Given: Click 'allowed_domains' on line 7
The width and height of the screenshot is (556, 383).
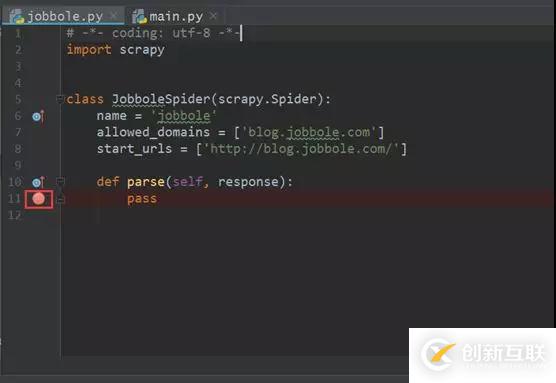Looking at the screenshot, I should click(x=153, y=133).
